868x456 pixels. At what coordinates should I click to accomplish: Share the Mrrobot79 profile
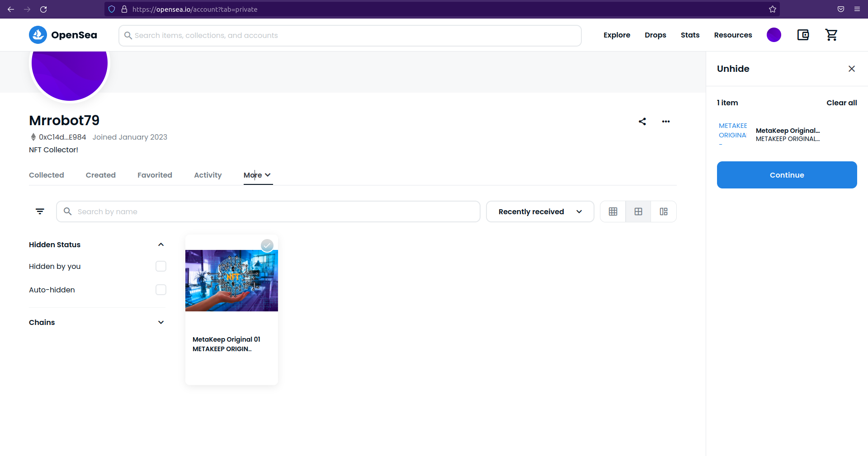(642, 121)
